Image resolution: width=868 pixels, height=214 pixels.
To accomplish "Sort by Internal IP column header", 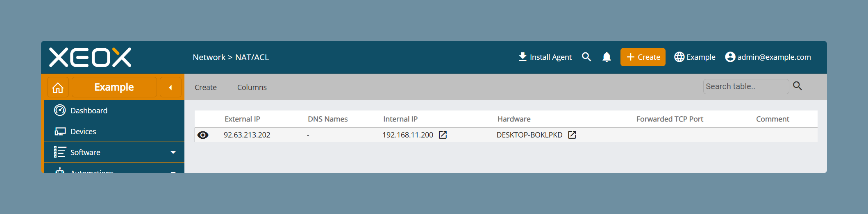I will [x=400, y=119].
